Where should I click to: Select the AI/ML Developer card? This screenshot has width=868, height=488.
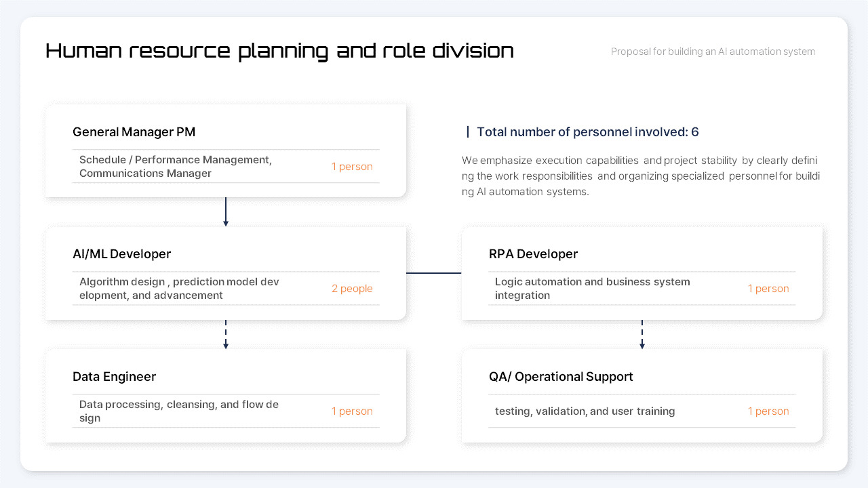coord(226,272)
